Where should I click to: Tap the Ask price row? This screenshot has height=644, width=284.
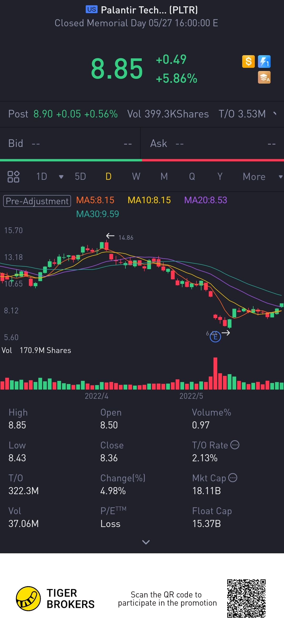pyautogui.click(x=212, y=144)
